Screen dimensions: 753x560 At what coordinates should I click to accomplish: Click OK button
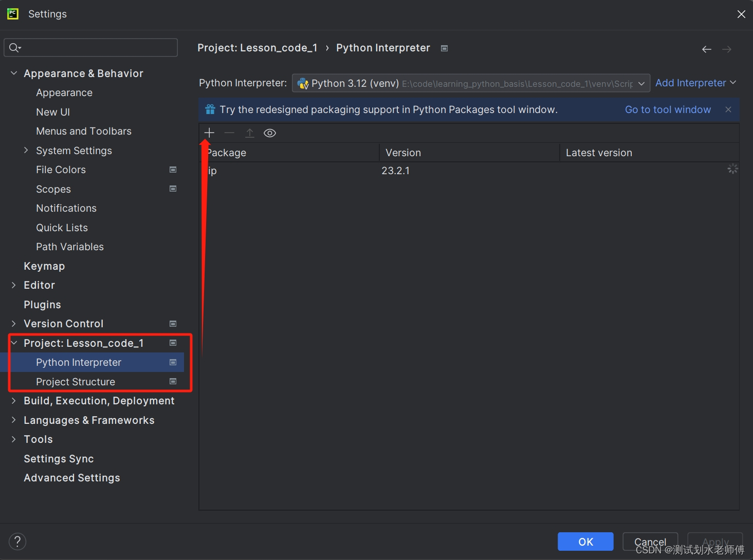pyautogui.click(x=585, y=542)
